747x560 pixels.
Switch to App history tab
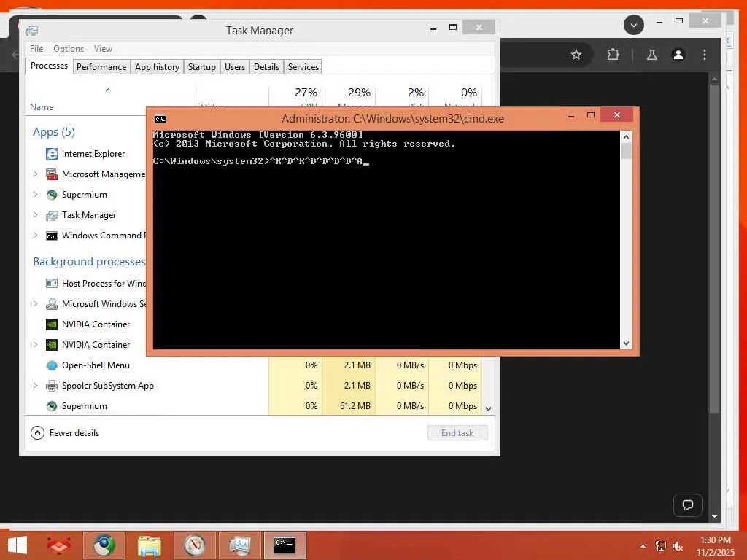click(157, 66)
